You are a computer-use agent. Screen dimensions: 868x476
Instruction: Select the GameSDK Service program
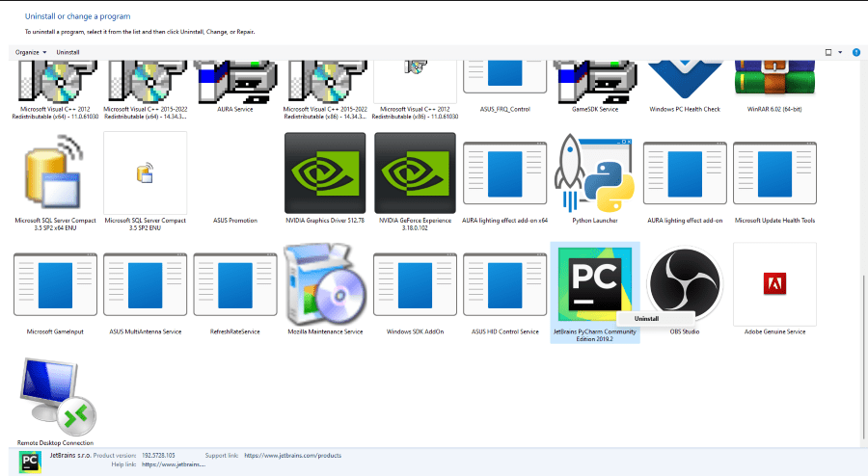pyautogui.click(x=595, y=88)
